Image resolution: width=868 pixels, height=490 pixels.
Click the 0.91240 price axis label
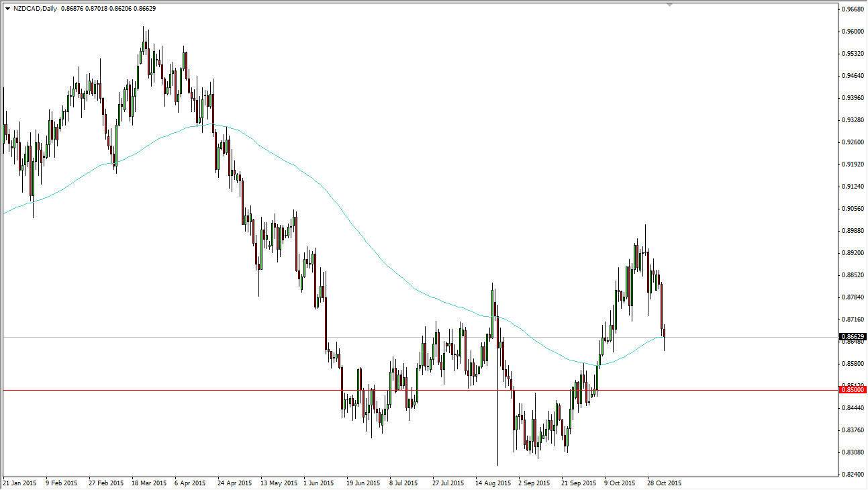click(x=851, y=187)
